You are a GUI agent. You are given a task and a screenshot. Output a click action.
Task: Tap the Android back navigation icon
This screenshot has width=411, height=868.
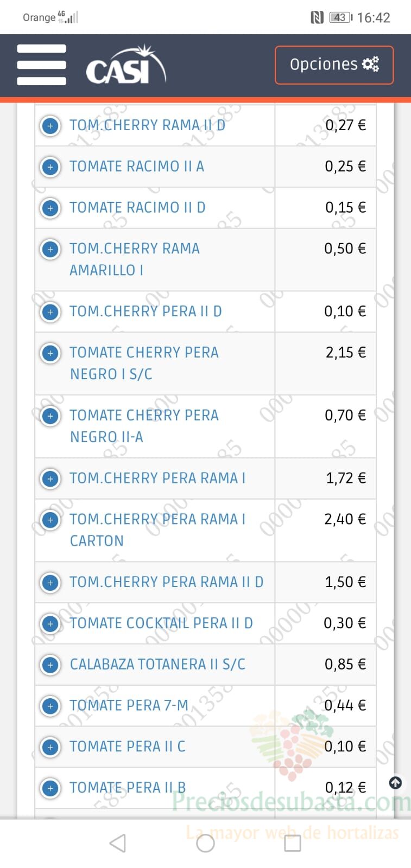click(118, 843)
